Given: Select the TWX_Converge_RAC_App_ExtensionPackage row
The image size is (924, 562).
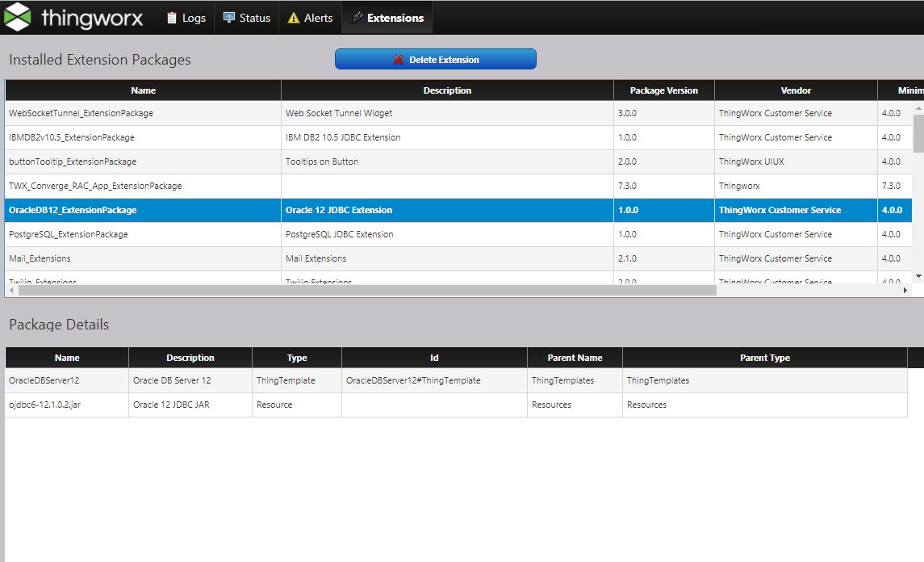Looking at the screenshot, I should pyautogui.click(x=458, y=186).
